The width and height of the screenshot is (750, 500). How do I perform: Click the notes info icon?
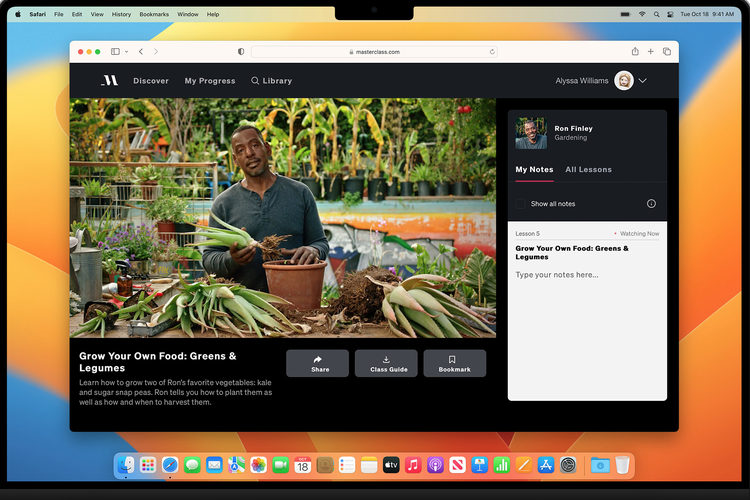(651, 204)
